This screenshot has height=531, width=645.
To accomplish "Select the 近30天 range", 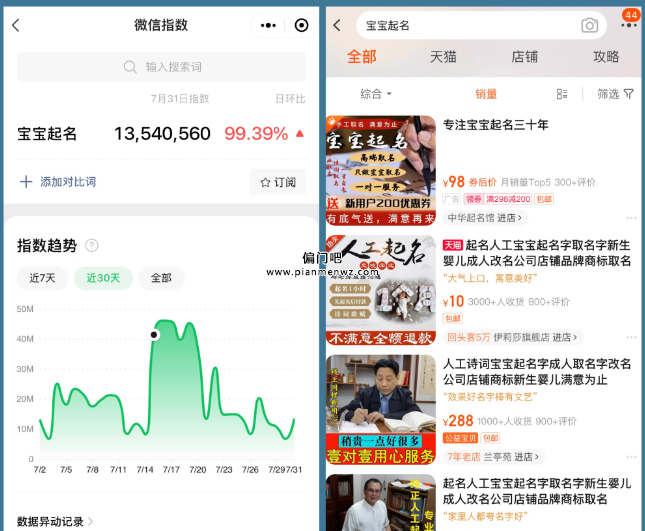I will [x=103, y=278].
